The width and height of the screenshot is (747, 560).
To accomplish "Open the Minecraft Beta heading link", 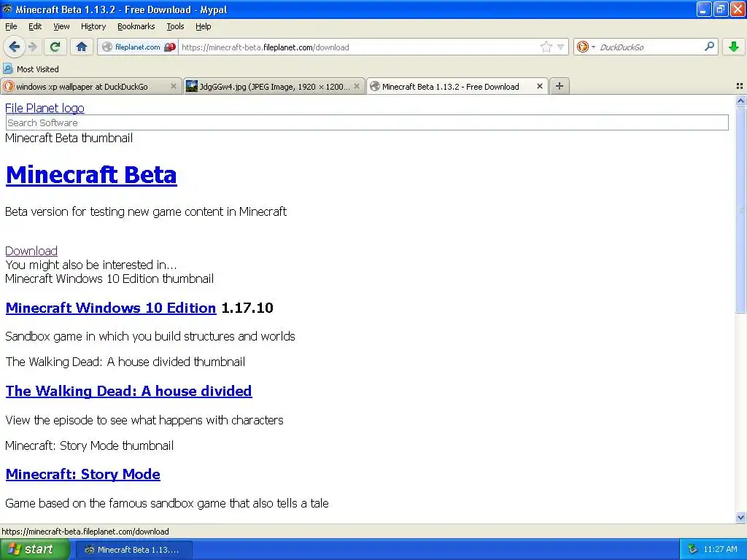I will 91,175.
